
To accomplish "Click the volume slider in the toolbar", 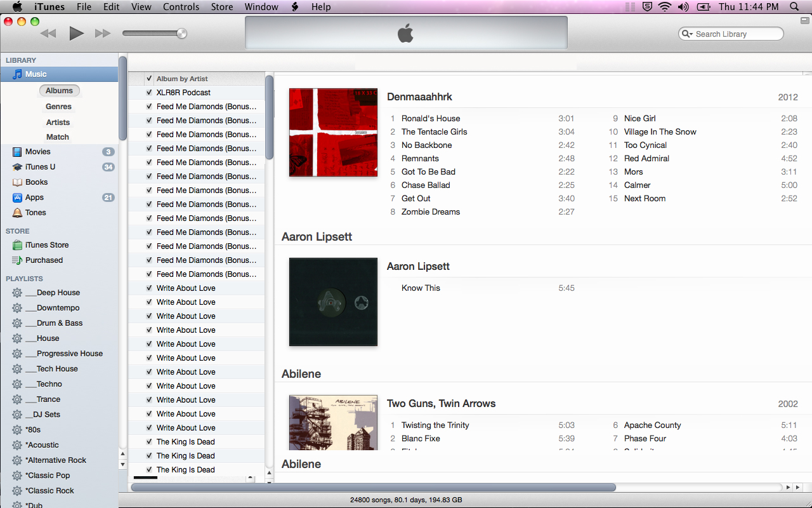I will (155, 34).
